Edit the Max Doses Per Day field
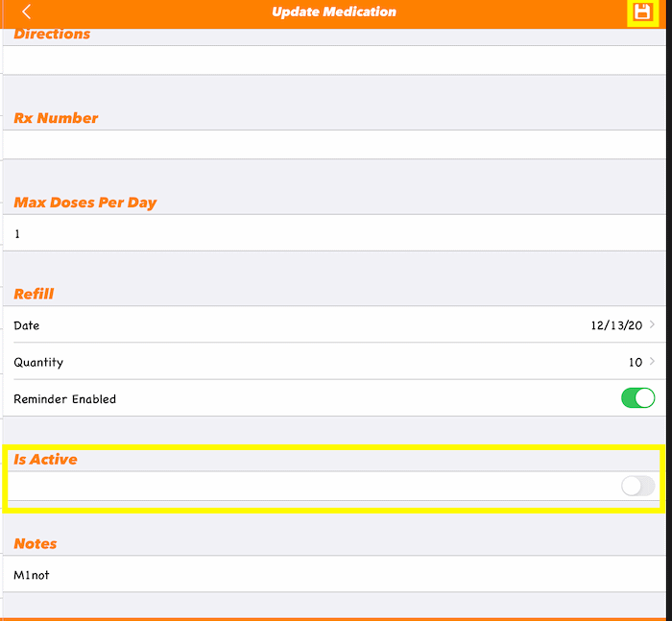 point(334,232)
